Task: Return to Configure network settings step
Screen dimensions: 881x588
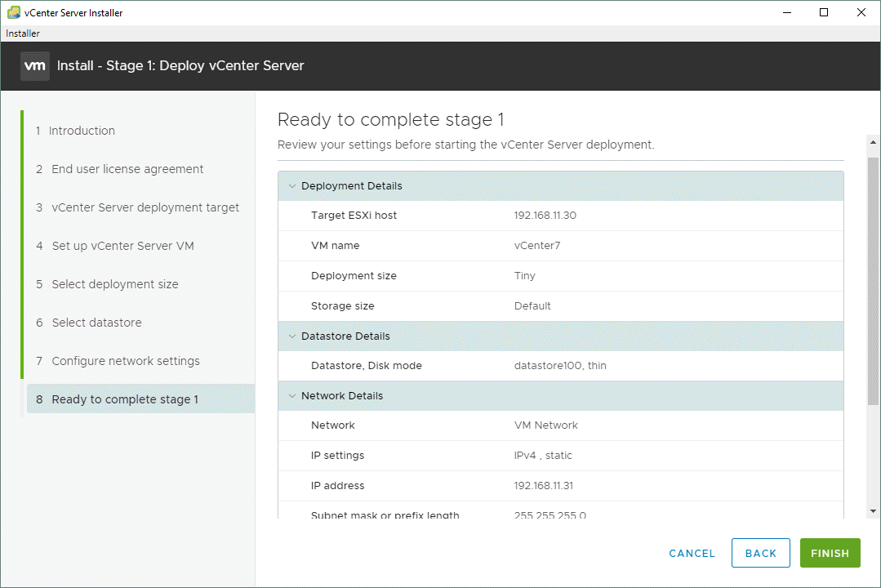Action: 125,361
